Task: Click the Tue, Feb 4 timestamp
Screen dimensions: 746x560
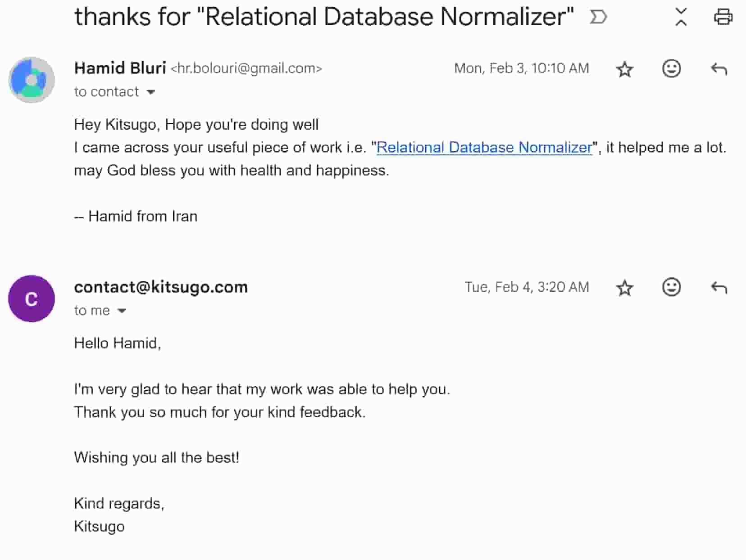Action: coord(527,287)
